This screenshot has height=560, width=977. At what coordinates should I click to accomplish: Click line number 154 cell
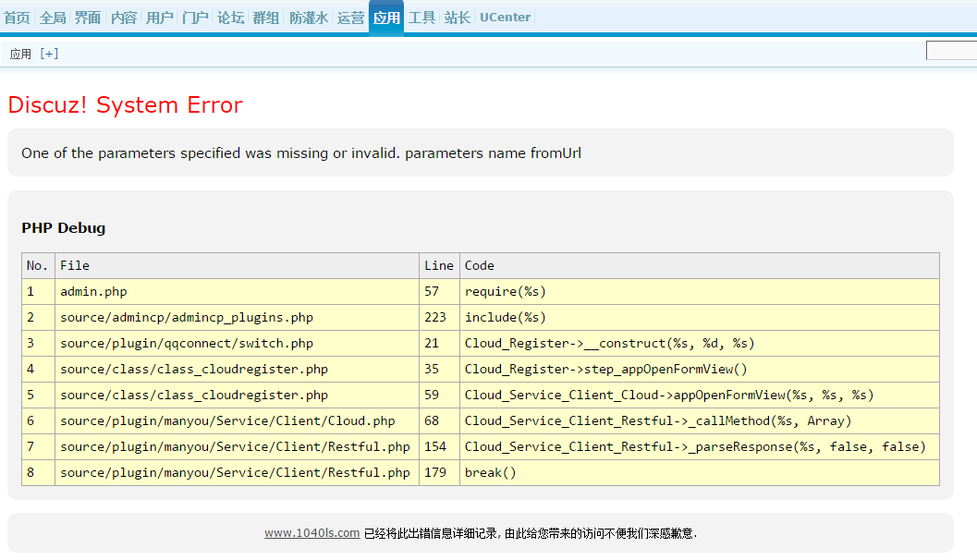(439, 446)
